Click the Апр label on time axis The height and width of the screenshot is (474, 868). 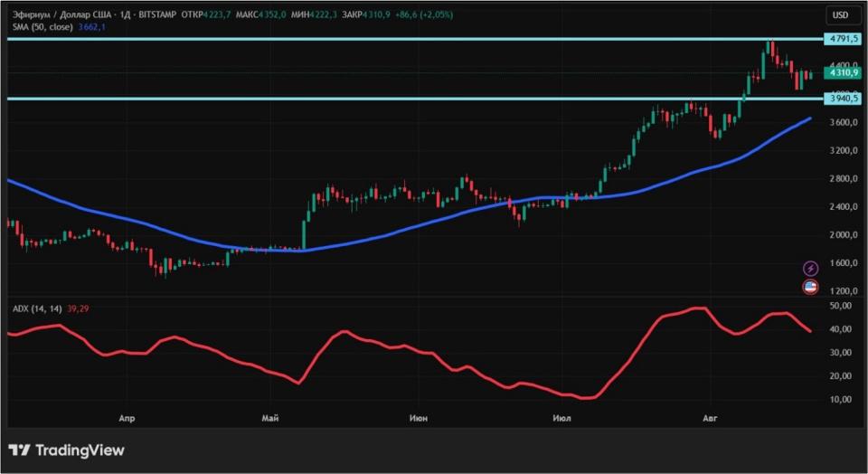(127, 418)
